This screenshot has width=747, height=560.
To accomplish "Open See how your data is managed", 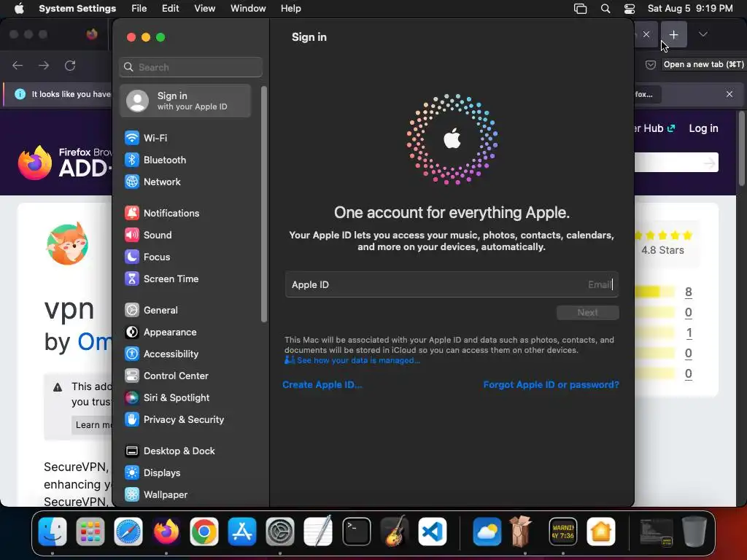I will (352, 360).
